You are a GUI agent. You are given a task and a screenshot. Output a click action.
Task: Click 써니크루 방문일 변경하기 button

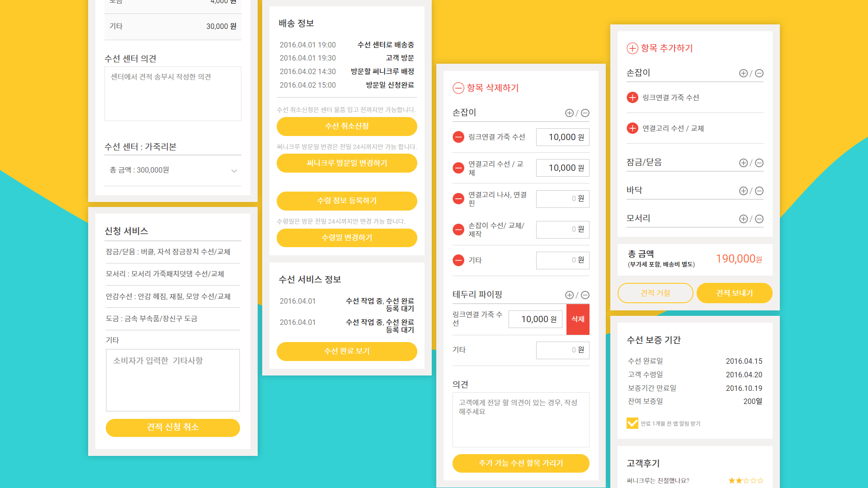[x=347, y=163]
